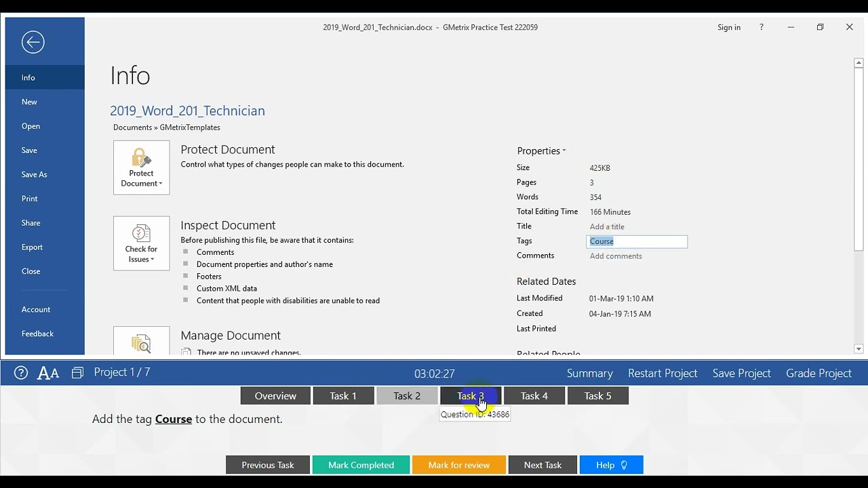Click the Words value 354

pos(595,197)
